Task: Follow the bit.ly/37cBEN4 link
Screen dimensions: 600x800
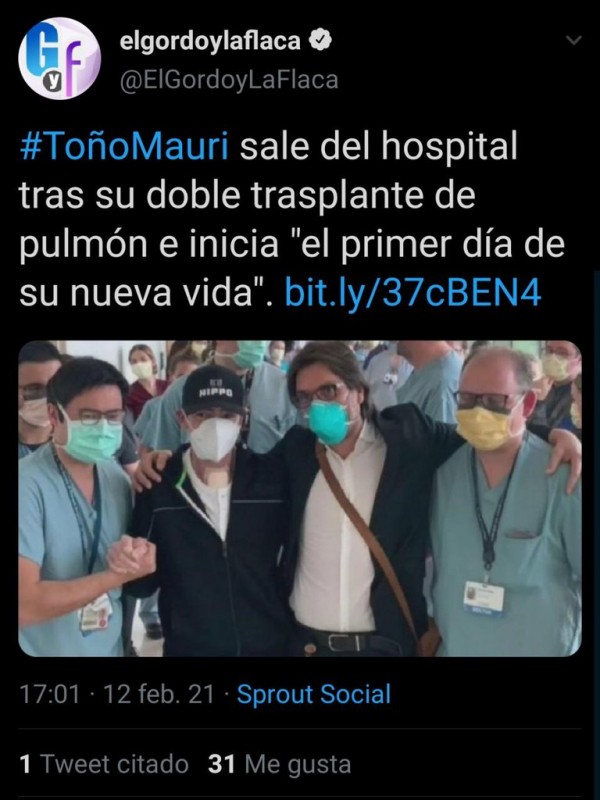Action: click(413, 293)
